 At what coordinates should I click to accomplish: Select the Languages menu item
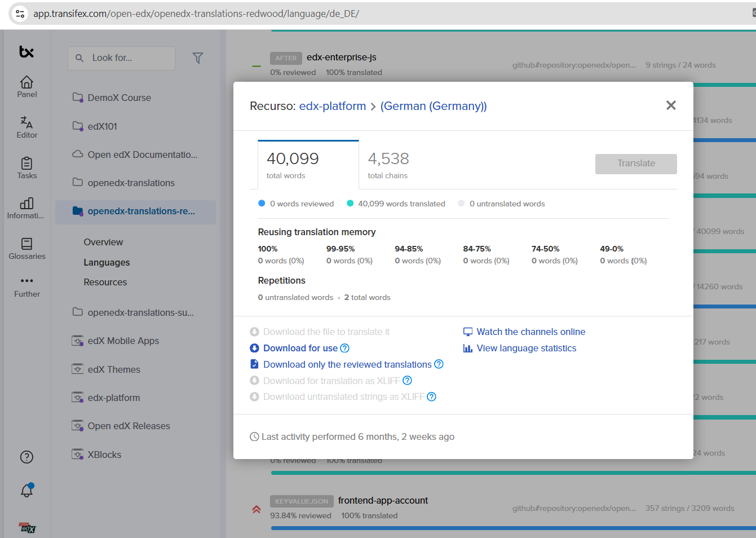tap(107, 262)
